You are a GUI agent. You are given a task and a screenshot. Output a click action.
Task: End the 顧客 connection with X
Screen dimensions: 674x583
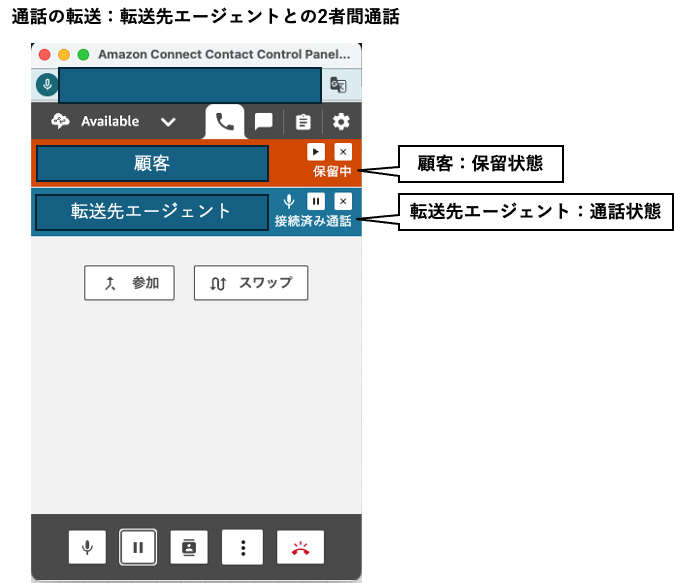coord(343,152)
